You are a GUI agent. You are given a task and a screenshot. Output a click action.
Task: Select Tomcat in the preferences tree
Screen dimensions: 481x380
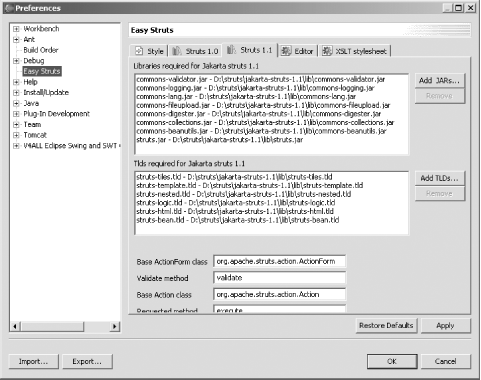pyautogui.click(x=35, y=135)
